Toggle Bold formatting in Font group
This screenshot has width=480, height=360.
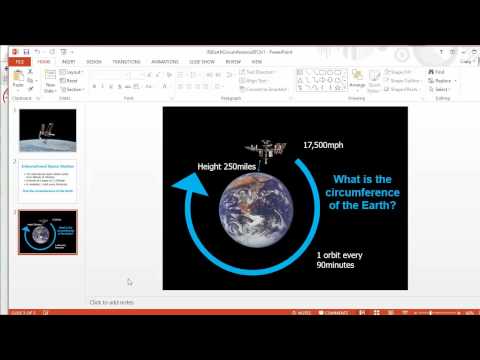point(94,87)
